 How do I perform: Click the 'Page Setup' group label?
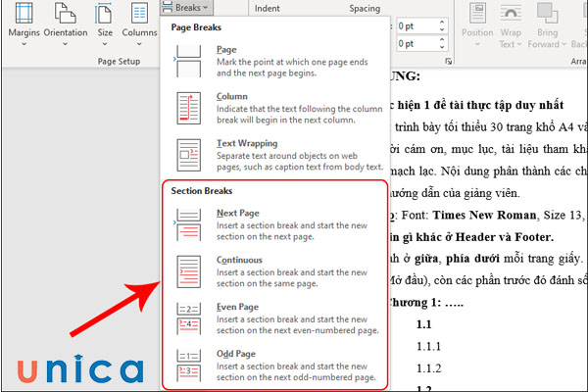click(x=119, y=61)
